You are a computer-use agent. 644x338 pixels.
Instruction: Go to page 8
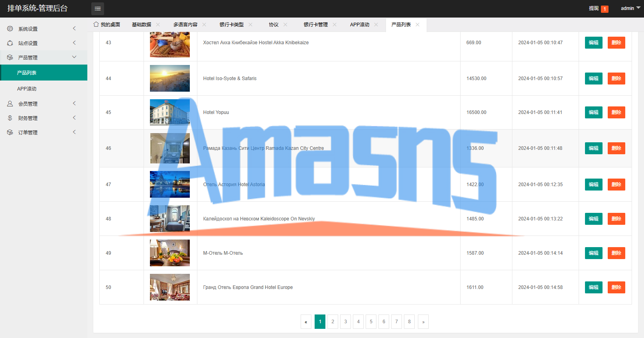(x=410, y=322)
